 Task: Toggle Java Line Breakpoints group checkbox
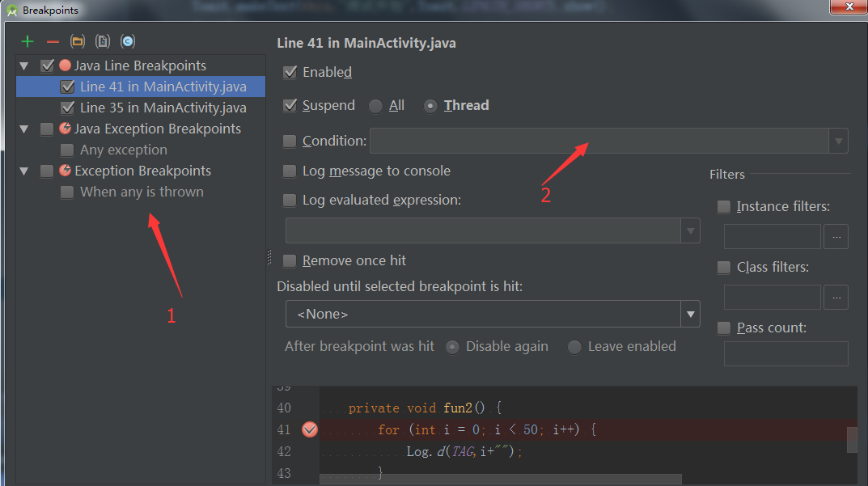47,66
